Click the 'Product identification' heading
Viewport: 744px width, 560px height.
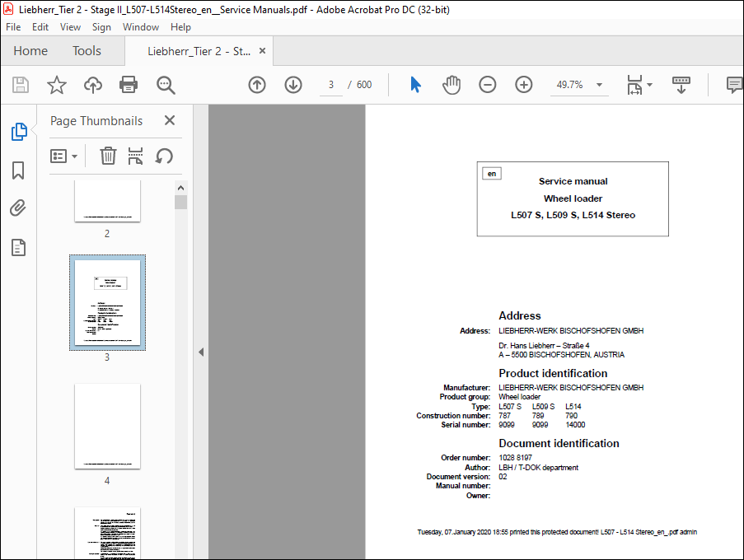click(553, 373)
